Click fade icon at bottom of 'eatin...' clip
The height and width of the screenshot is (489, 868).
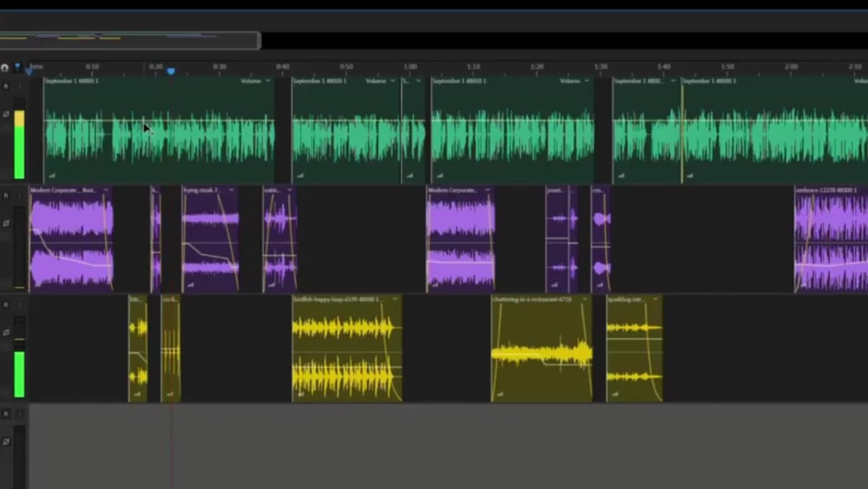tap(271, 285)
